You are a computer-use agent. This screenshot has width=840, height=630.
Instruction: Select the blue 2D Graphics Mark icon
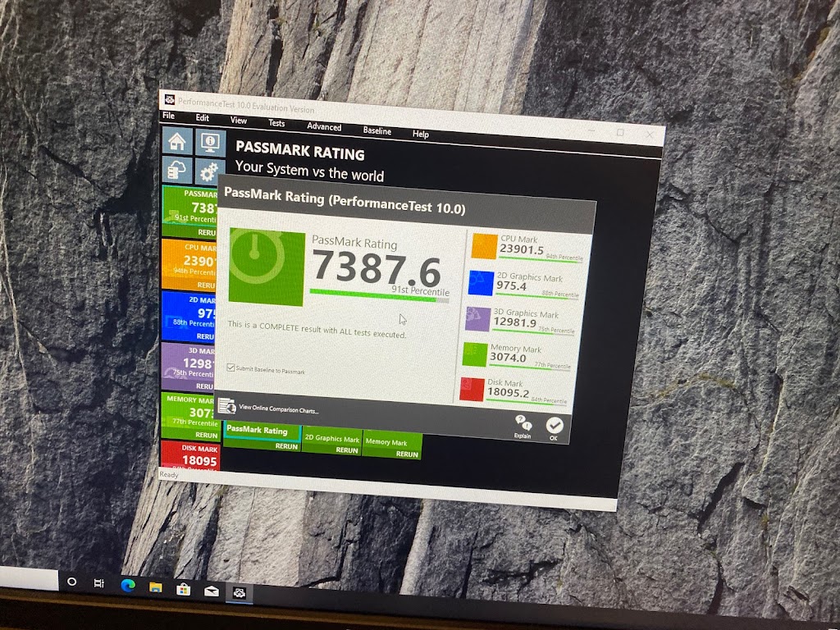(481, 283)
